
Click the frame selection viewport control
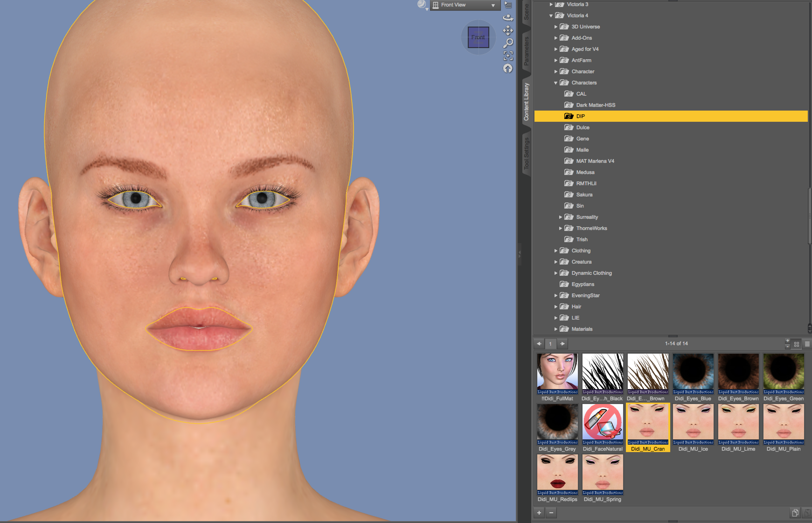coord(508,56)
